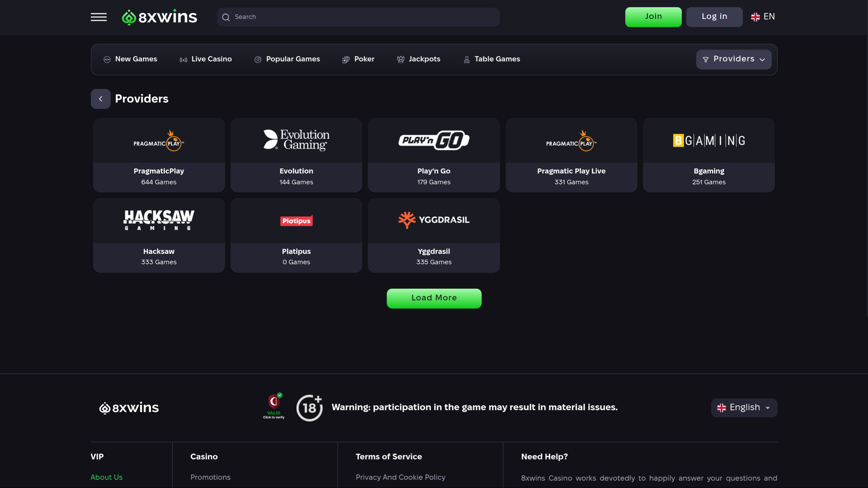Click the Casino footer heading
The image size is (868, 488).
[204, 457]
